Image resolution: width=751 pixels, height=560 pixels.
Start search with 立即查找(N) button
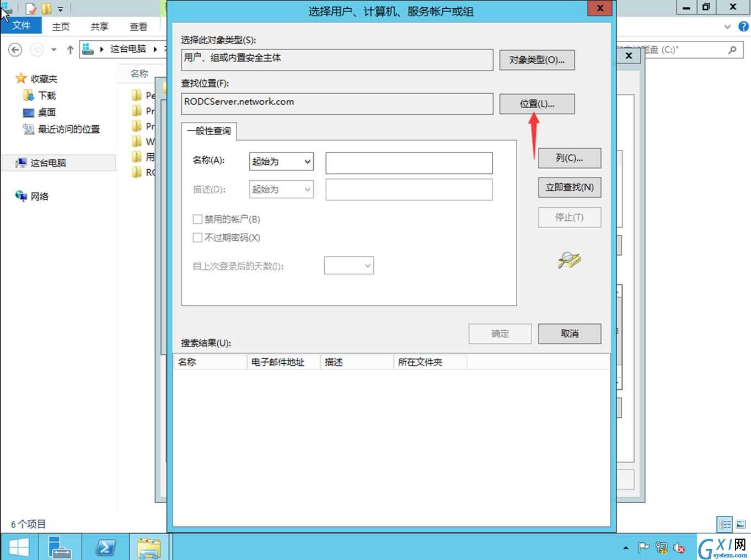pos(569,187)
